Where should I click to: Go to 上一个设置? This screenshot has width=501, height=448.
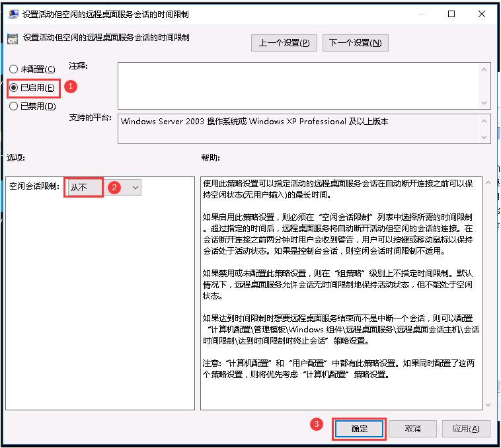pyautogui.click(x=284, y=43)
